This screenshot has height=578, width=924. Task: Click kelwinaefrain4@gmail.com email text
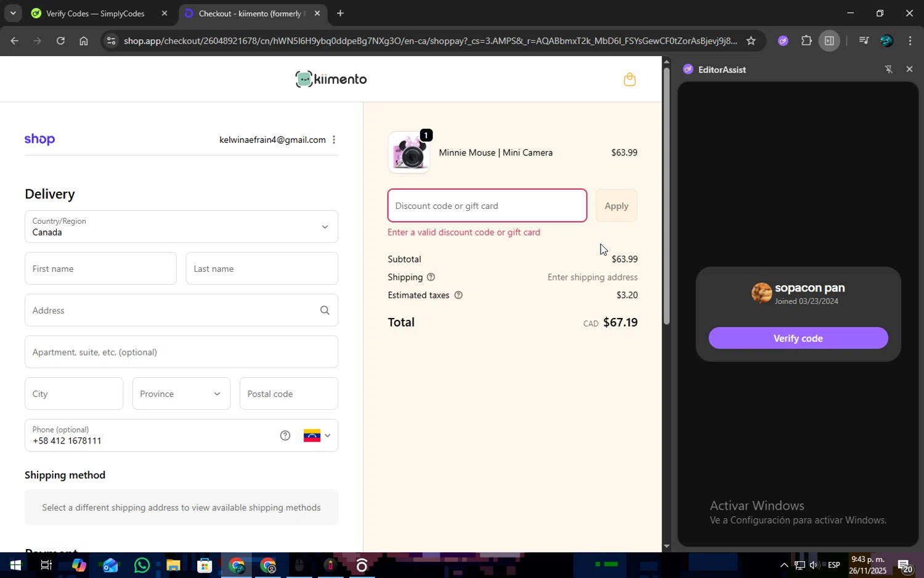(272, 140)
